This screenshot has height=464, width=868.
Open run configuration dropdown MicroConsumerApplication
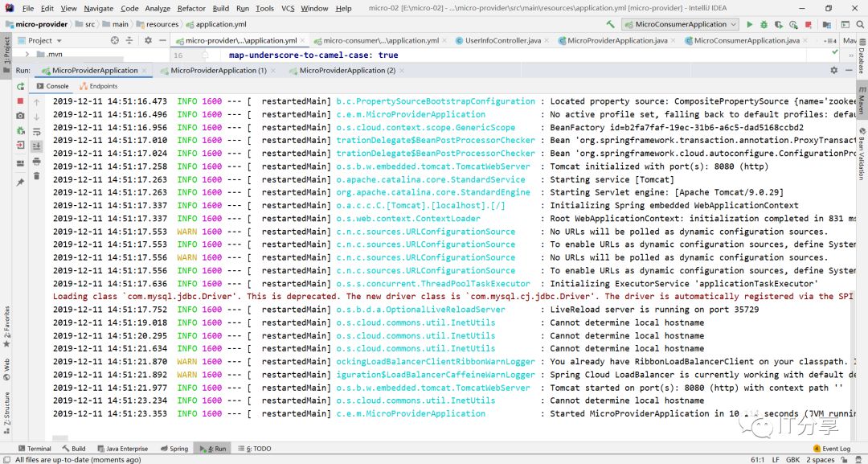[681, 24]
